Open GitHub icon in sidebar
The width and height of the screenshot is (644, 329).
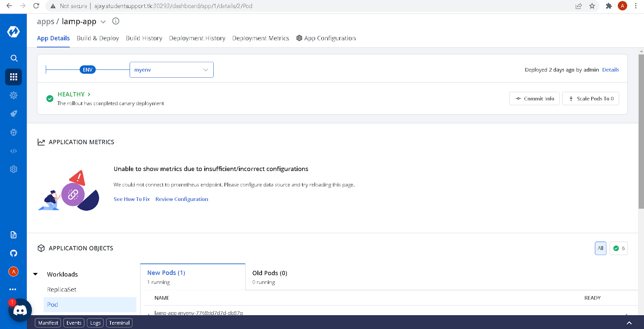click(14, 253)
